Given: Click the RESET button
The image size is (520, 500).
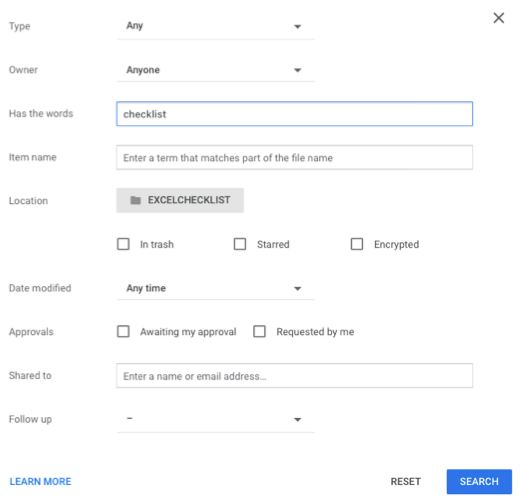Looking at the screenshot, I should [x=406, y=482].
